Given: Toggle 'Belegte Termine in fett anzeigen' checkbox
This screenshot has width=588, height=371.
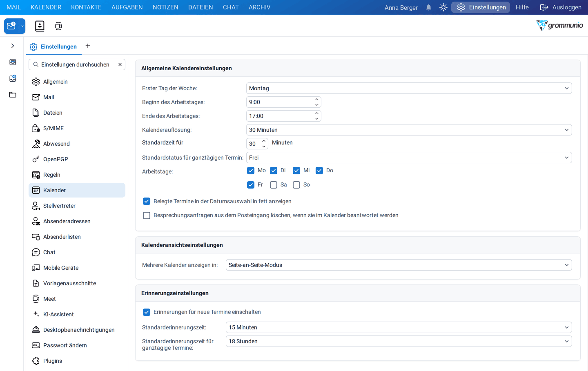Looking at the screenshot, I should (x=147, y=201).
